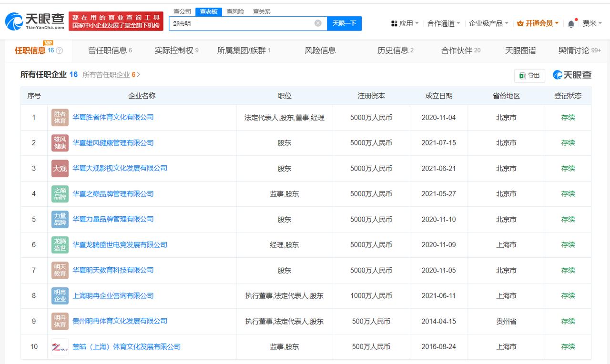This screenshot has height=364, width=610.
Task: Click the 导出 export button
Action: (529, 75)
